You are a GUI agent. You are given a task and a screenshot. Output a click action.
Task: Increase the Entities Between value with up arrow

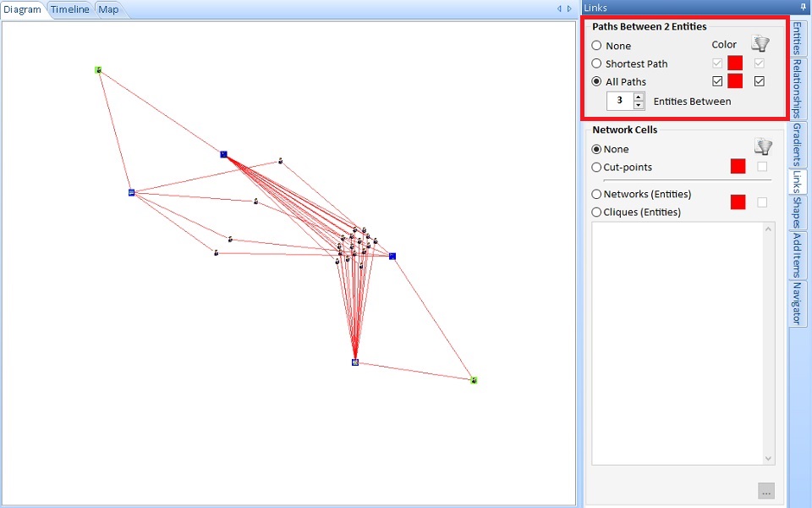tap(639, 97)
